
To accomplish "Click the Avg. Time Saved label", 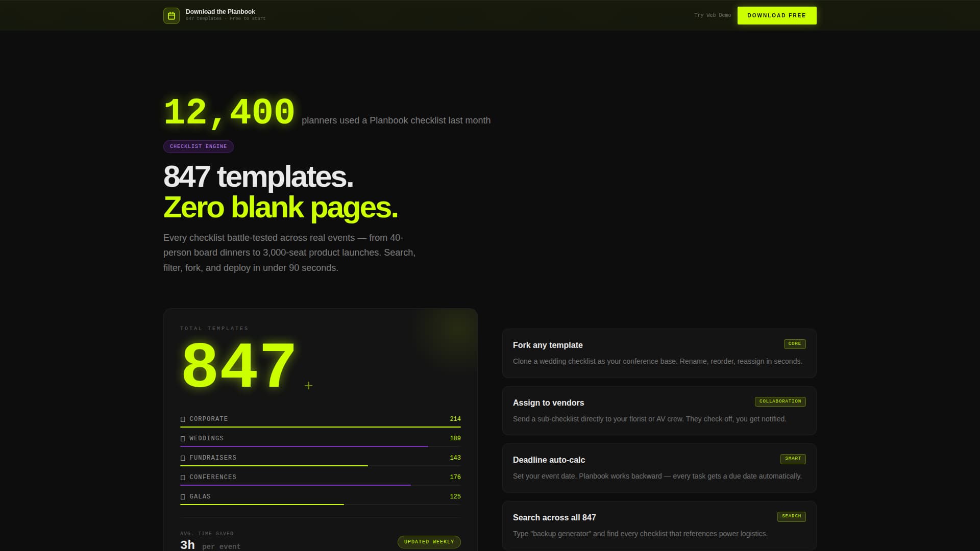I will click(x=207, y=534).
